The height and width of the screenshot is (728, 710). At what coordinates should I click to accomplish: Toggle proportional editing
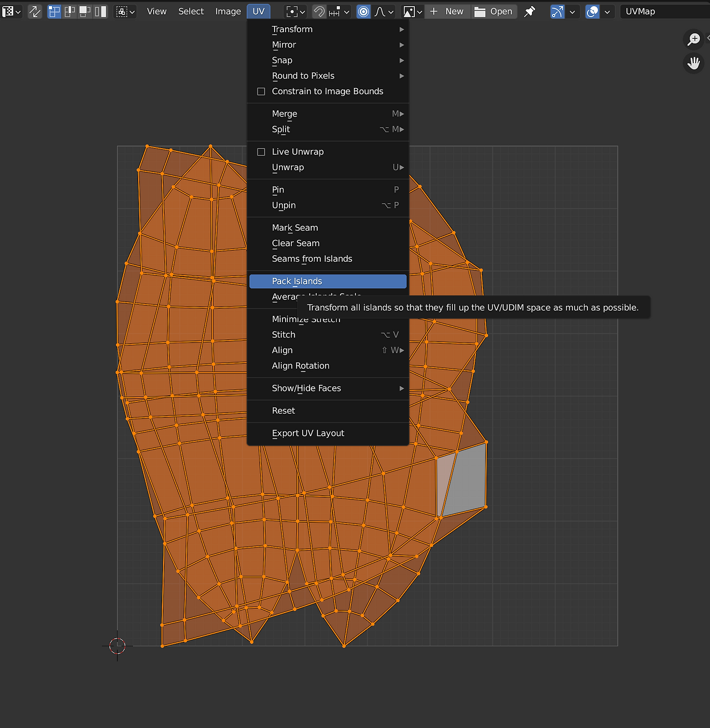point(363,11)
